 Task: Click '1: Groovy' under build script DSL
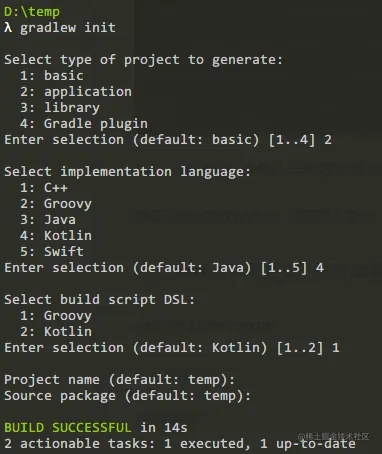(x=56, y=316)
